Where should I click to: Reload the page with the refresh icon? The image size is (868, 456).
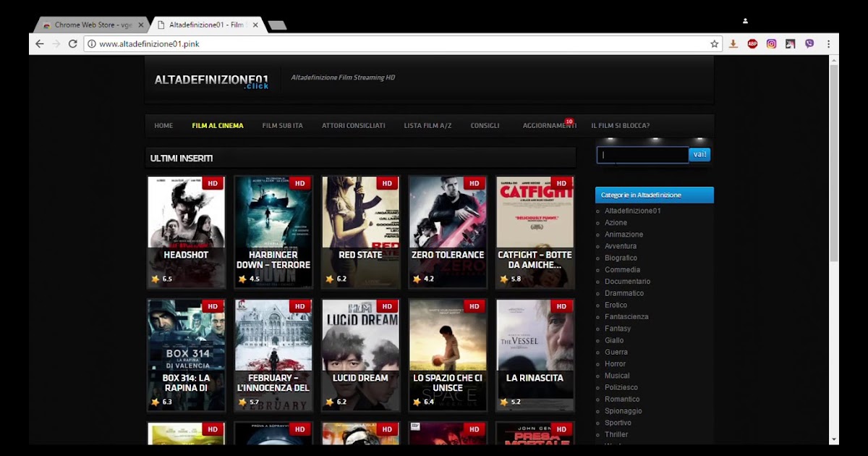coord(73,44)
